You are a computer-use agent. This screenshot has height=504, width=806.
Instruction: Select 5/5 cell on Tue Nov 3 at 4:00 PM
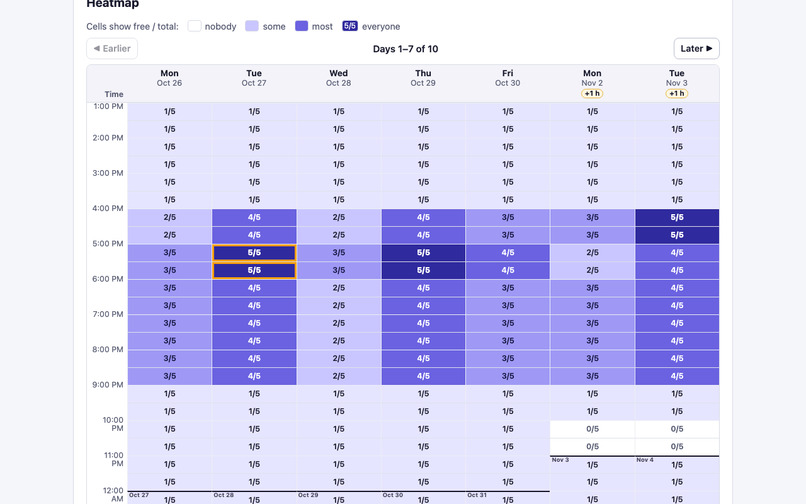tap(677, 217)
